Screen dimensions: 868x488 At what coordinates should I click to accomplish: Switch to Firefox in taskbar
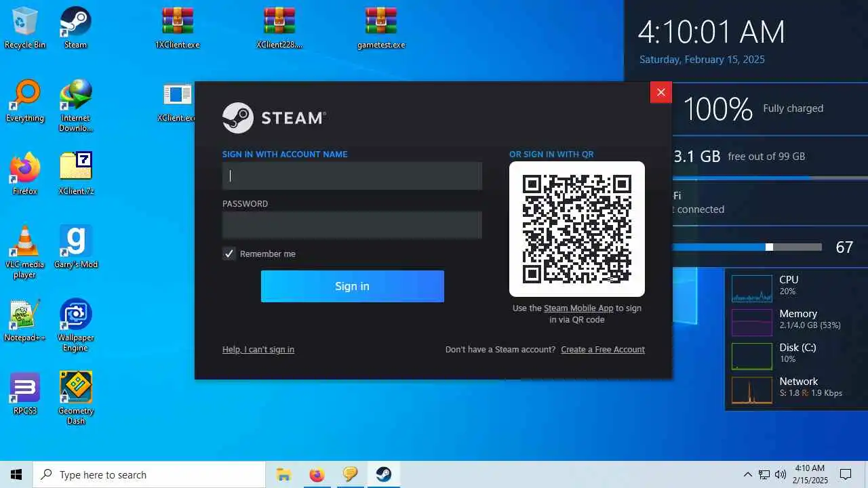(317, 474)
